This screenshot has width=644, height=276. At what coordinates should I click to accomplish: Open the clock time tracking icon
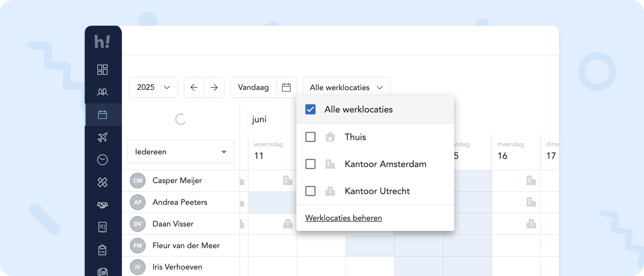point(102,160)
